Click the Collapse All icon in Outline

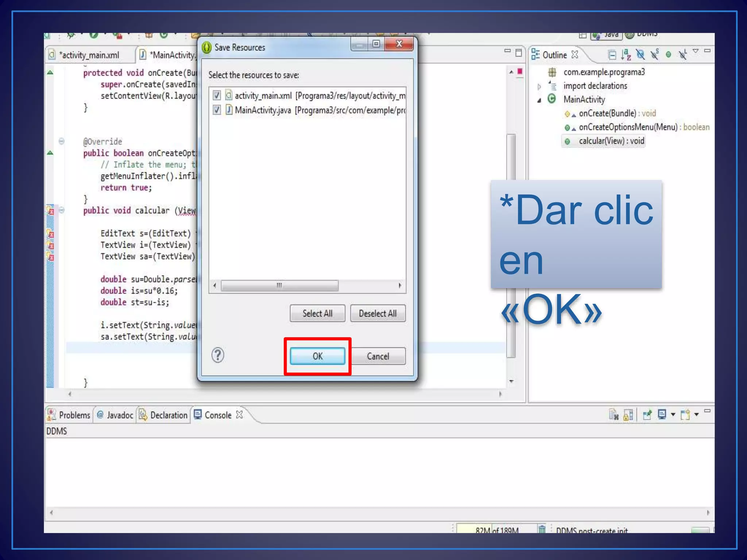pos(612,55)
